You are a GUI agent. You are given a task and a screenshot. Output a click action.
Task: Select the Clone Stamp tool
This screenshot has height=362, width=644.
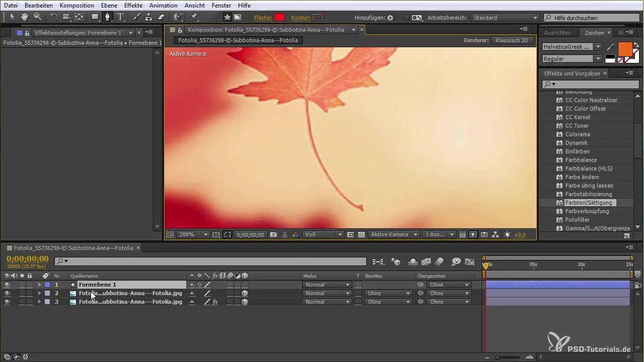pos(148,17)
